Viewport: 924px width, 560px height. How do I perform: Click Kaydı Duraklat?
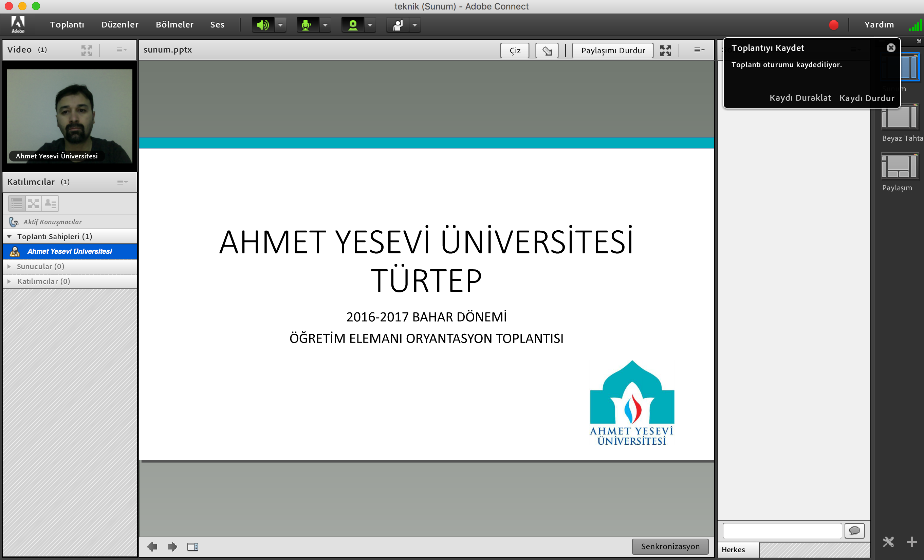pos(800,98)
